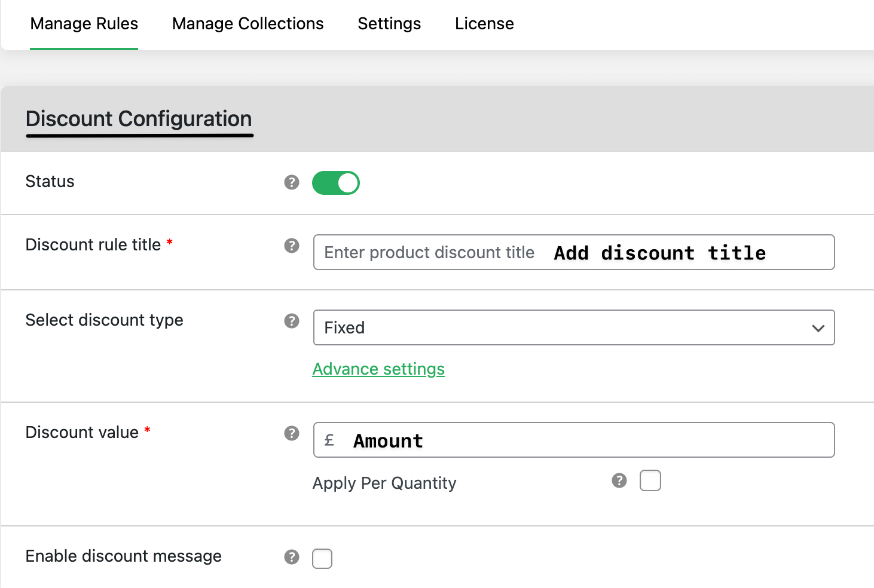Click the help icon beside Apply Per Quantity
Viewport: 874px width, 588px height.
pos(619,480)
